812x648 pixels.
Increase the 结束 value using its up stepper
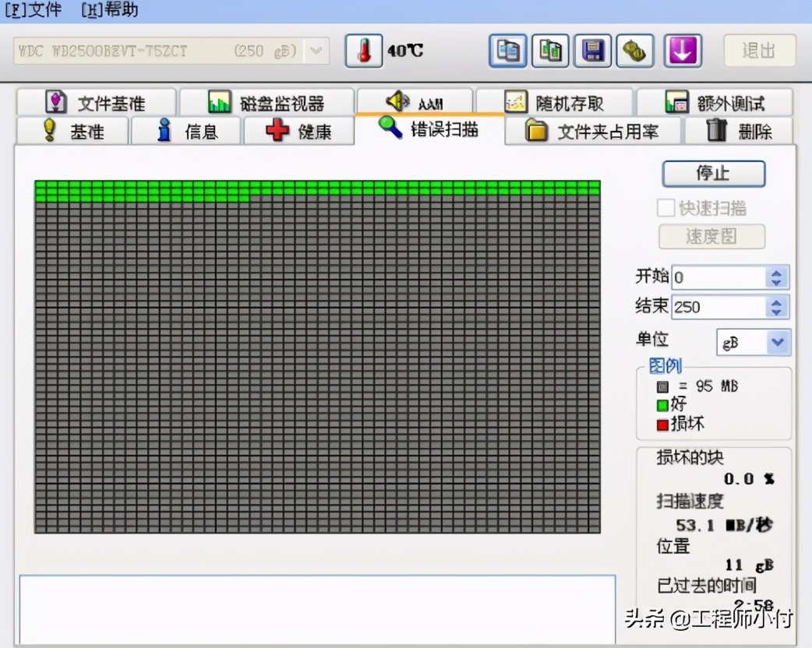tap(777, 302)
